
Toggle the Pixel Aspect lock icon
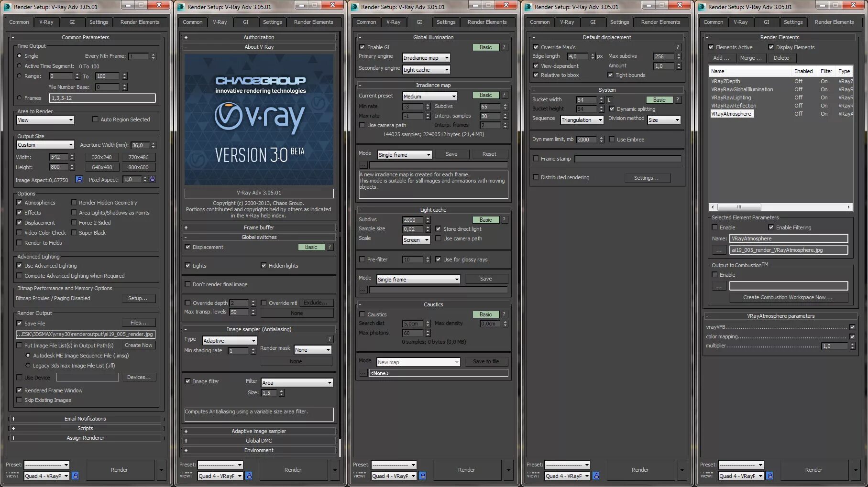153,180
